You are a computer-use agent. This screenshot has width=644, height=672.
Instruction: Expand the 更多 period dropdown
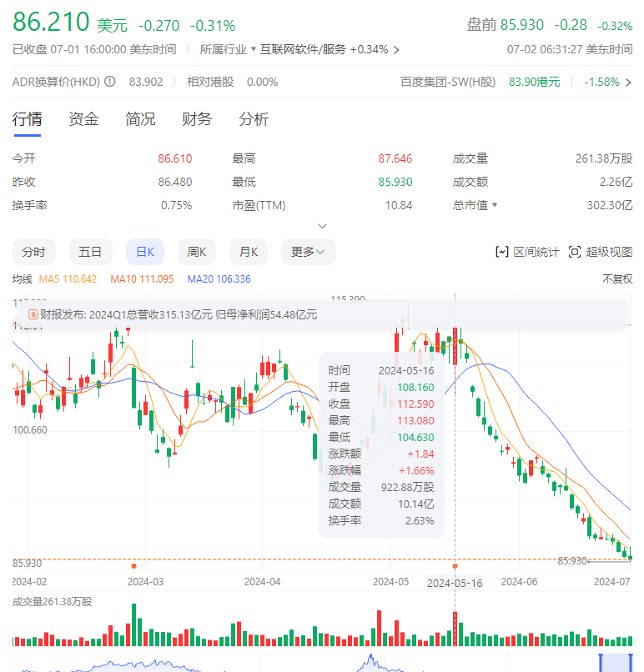coord(308,252)
